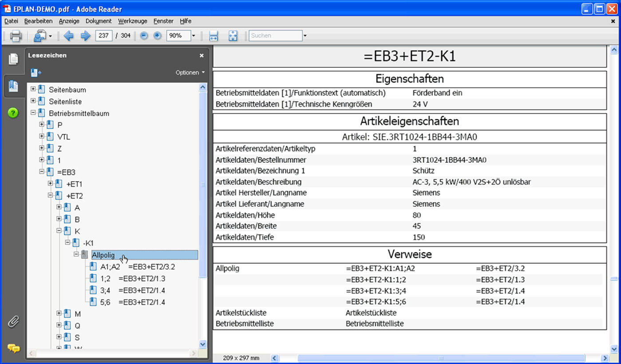Open the zoom percentage dropdown
Viewport: 621px width, 364px height.
click(194, 36)
